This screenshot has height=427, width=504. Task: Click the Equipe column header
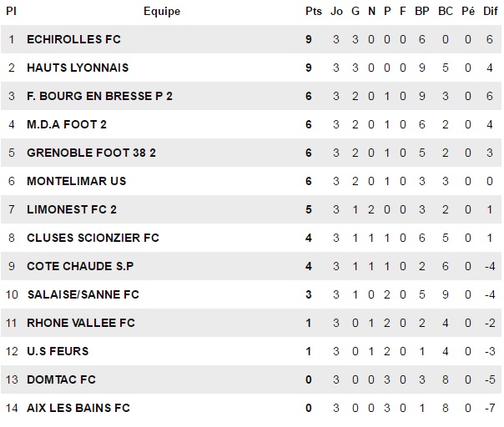pos(161,12)
